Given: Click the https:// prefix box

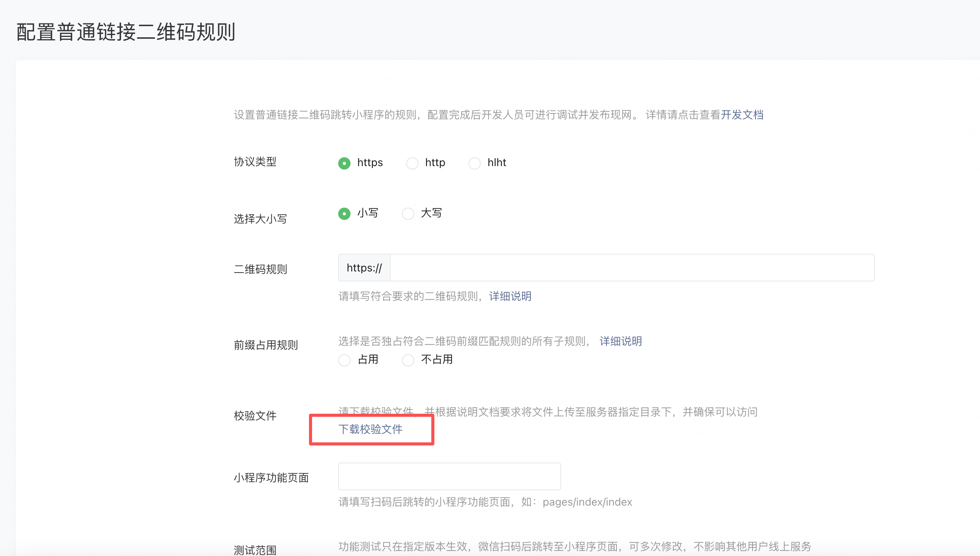Looking at the screenshot, I should tap(364, 268).
